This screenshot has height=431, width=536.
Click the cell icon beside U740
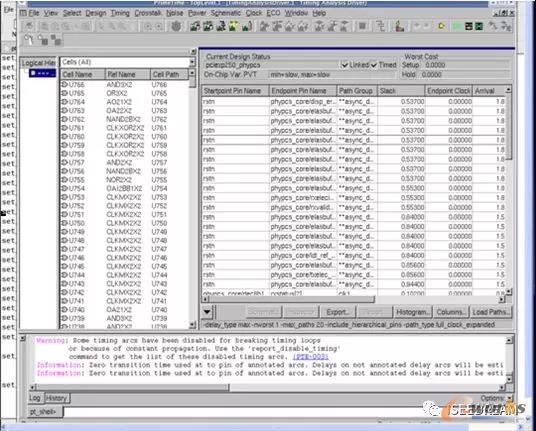(64, 309)
